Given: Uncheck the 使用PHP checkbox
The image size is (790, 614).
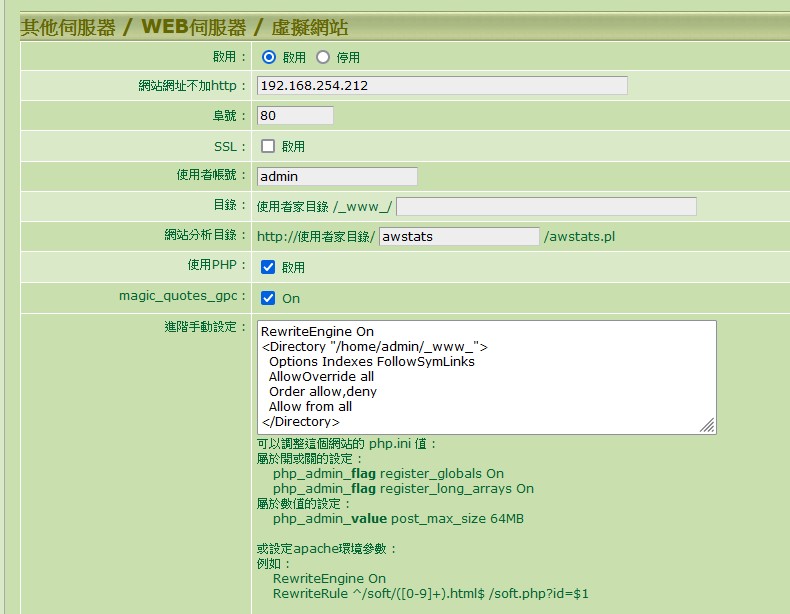Looking at the screenshot, I should (x=268, y=267).
